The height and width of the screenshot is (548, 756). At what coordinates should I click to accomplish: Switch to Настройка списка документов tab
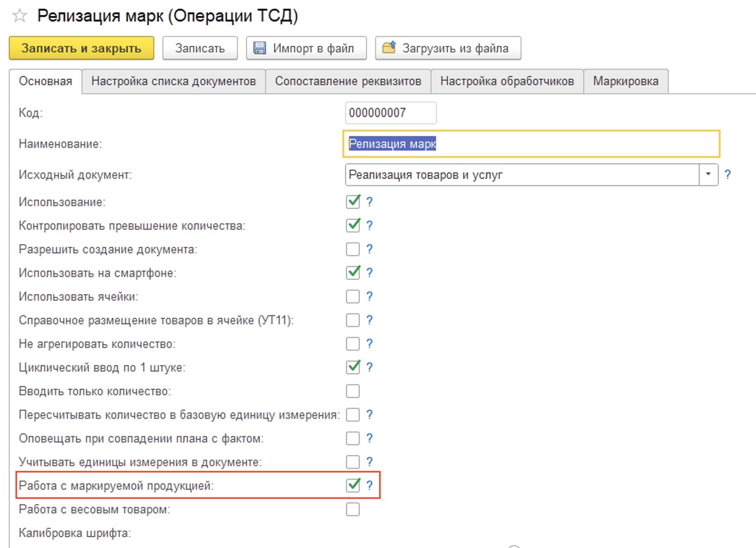click(x=174, y=81)
